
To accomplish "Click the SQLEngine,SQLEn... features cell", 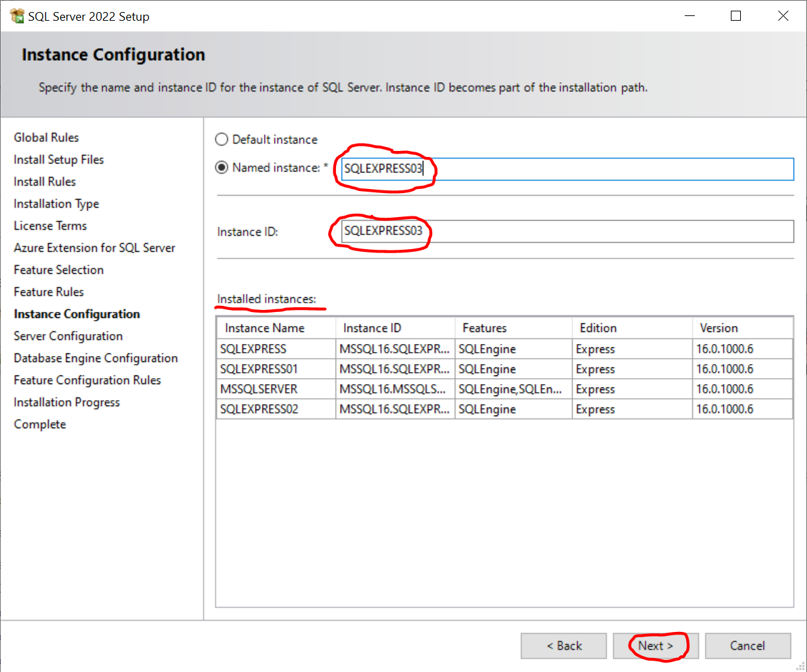I will point(514,389).
